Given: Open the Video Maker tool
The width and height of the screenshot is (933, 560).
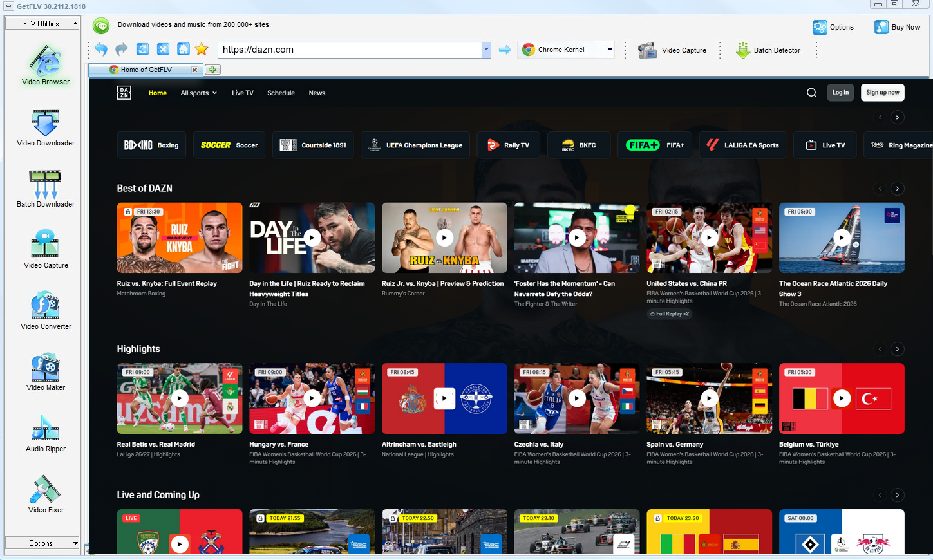Looking at the screenshot, I should coord(45,372).
